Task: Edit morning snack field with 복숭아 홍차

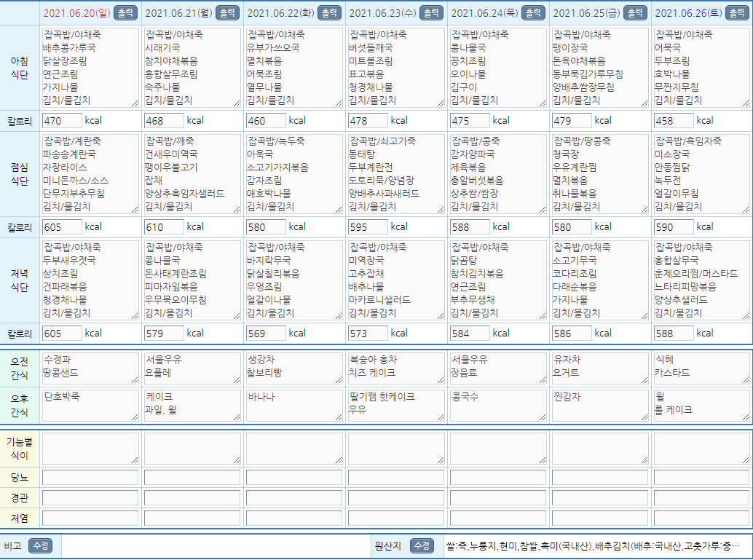Action: tap(396, 368)
